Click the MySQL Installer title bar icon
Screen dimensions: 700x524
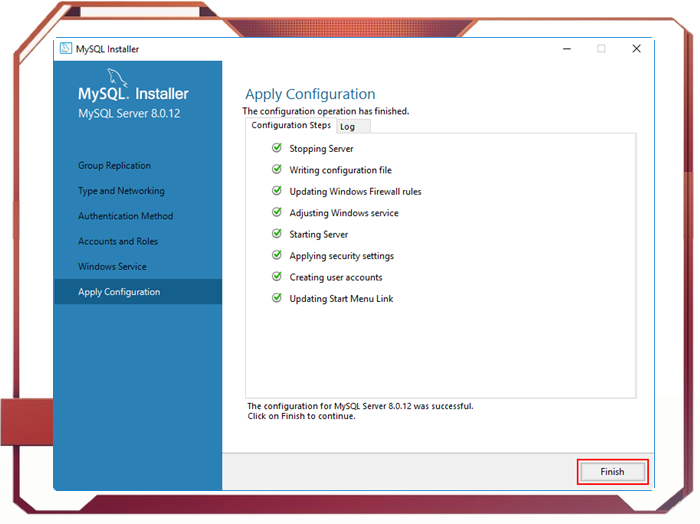pos(66,48)
